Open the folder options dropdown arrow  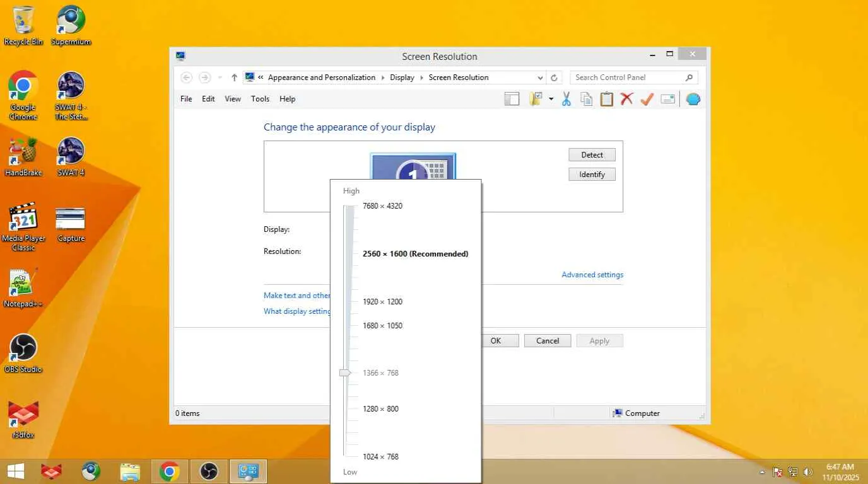(x=551, y=99)
